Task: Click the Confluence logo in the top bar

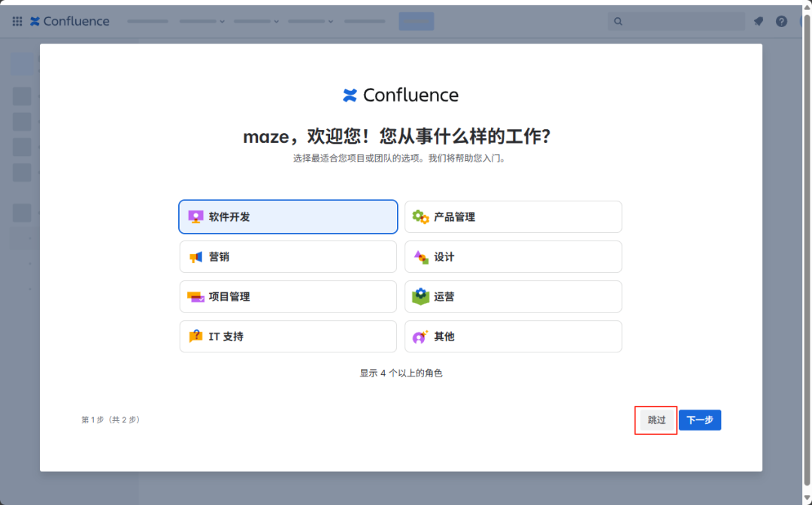Action: tap(69, 21)
